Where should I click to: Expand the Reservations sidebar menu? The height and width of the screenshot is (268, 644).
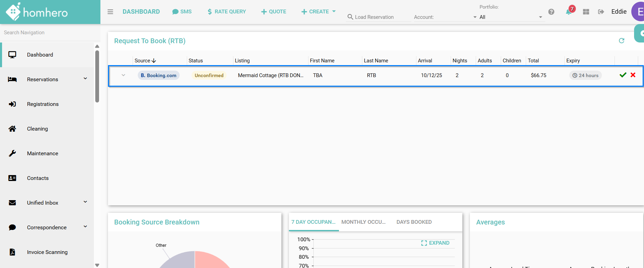(85, 79)
